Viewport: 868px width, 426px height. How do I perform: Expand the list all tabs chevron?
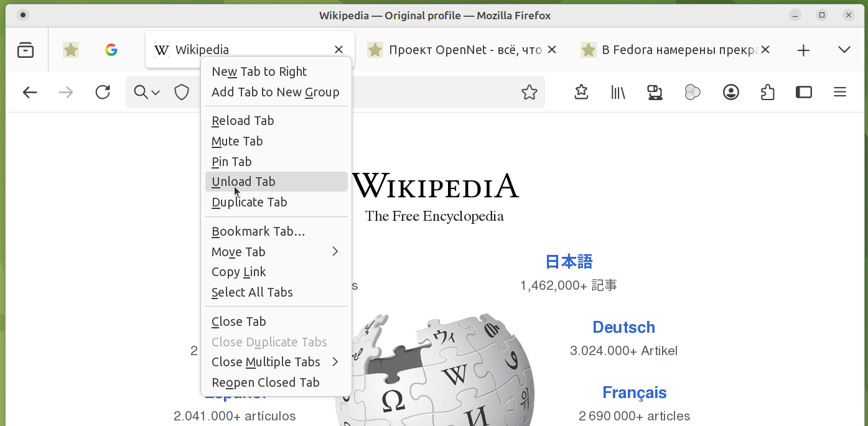pos(844,50)
